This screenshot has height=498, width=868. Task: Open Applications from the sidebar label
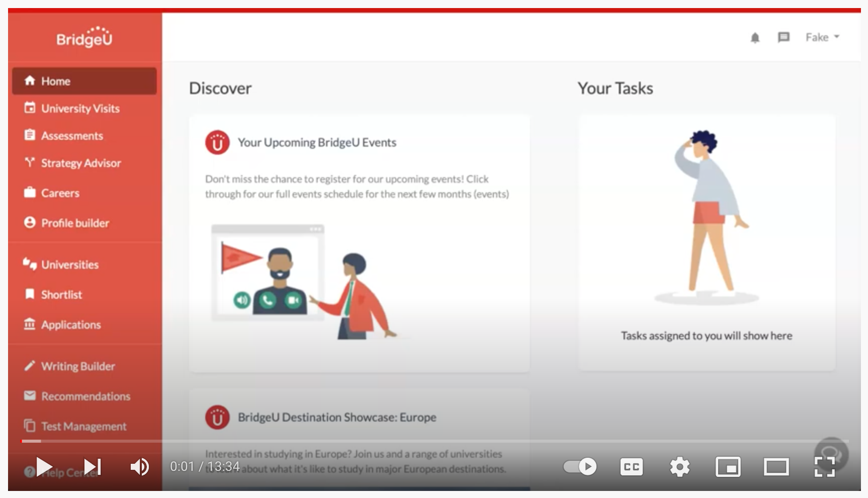pyautogui.click(x=71, y=325)
